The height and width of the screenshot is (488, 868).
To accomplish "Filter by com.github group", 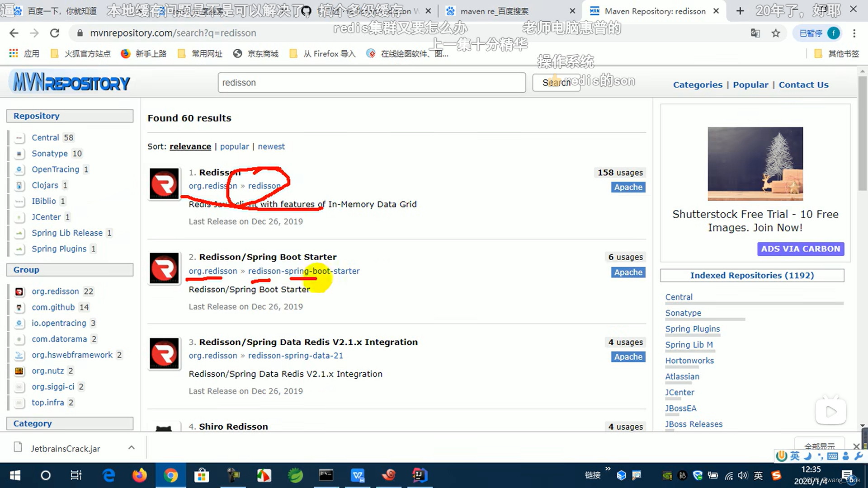I will (x=53, y=307).
